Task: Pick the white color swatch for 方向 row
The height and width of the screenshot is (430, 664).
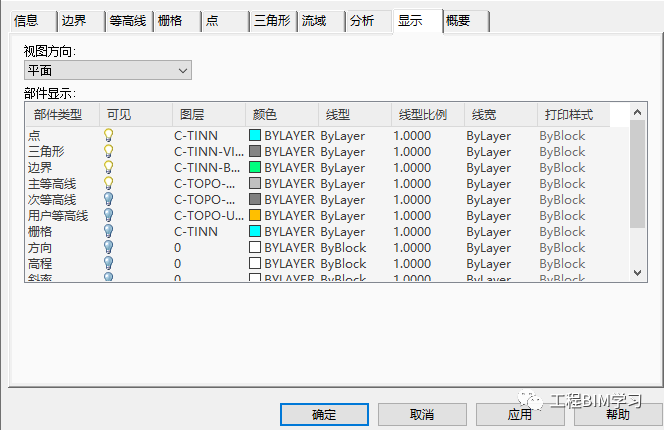Action: click(x=255, y=247)
